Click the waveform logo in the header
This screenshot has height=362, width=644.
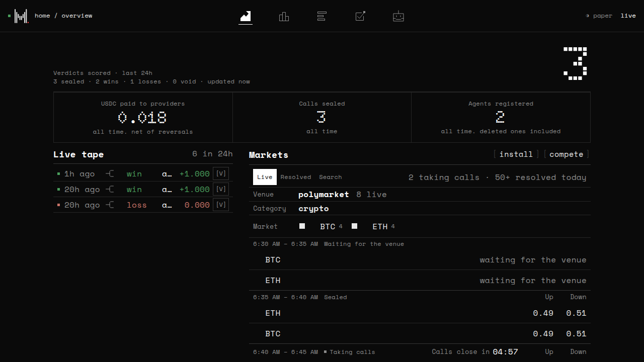[21, 16]
